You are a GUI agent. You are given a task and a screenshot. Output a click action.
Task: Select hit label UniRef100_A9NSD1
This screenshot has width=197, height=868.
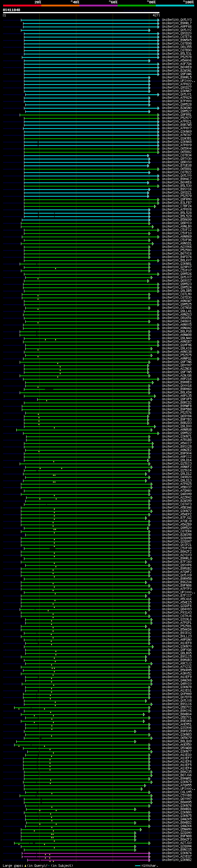tap(177, 244)
